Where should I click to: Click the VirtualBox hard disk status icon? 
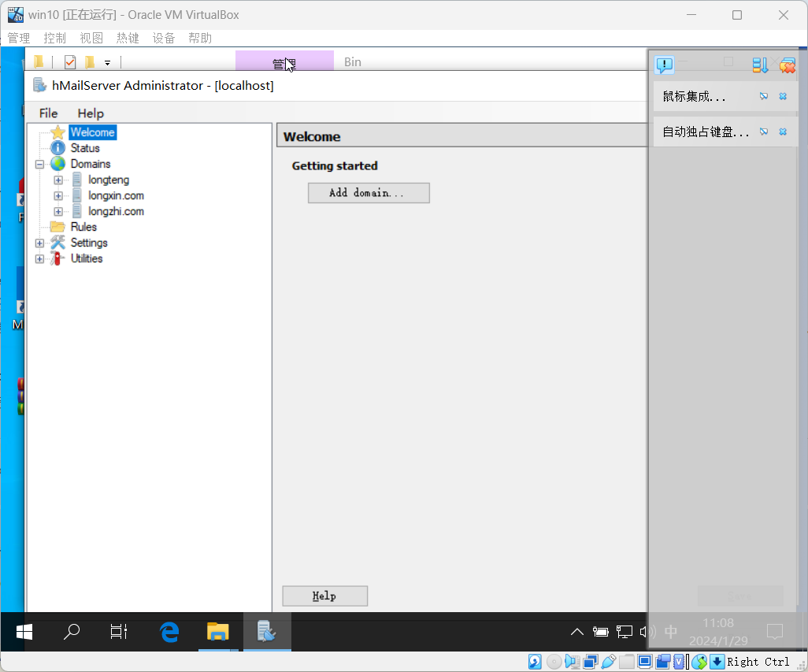535,662
